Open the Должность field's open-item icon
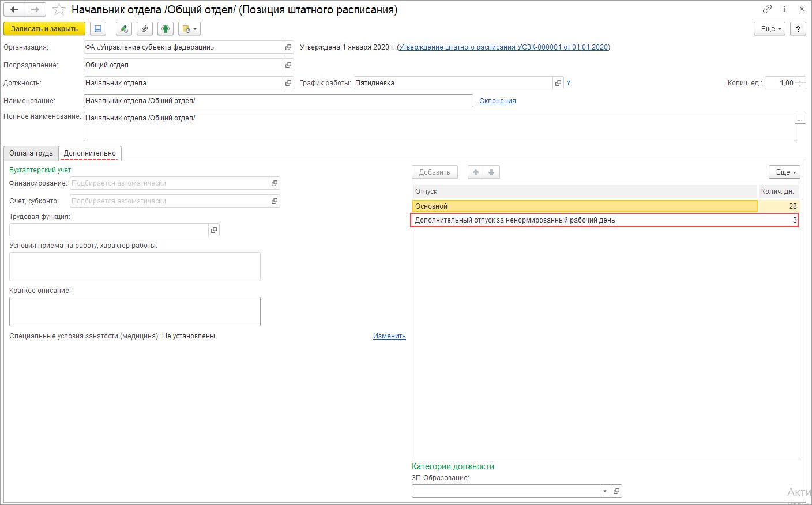The image size is (812, 505). (288, 83)
